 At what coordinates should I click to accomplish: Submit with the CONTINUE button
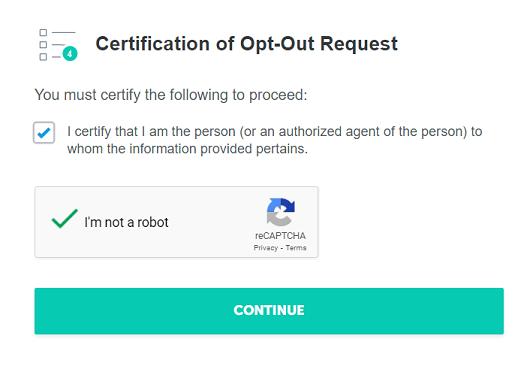269,311
